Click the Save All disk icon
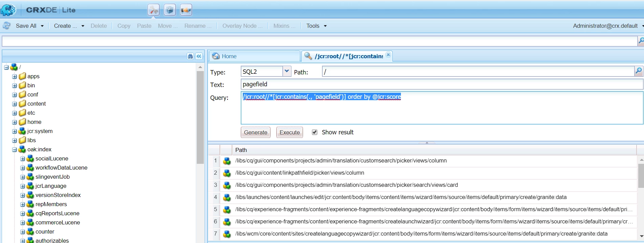 [x=6, y=26]
